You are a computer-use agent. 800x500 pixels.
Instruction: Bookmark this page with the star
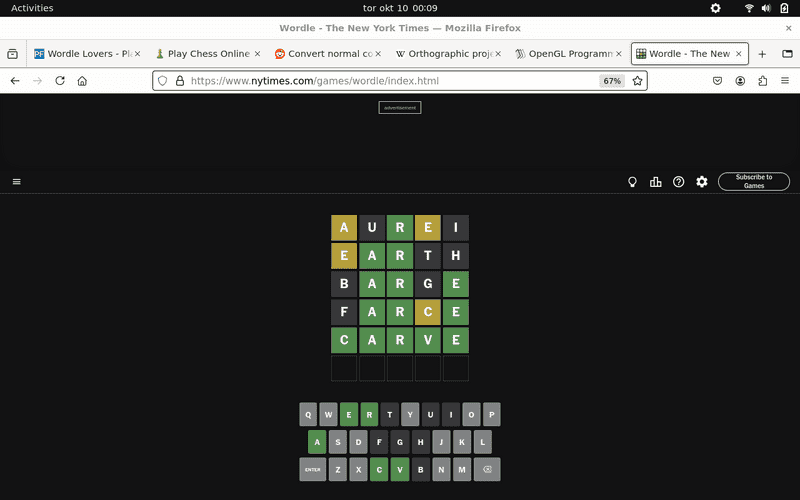point(637,81)
